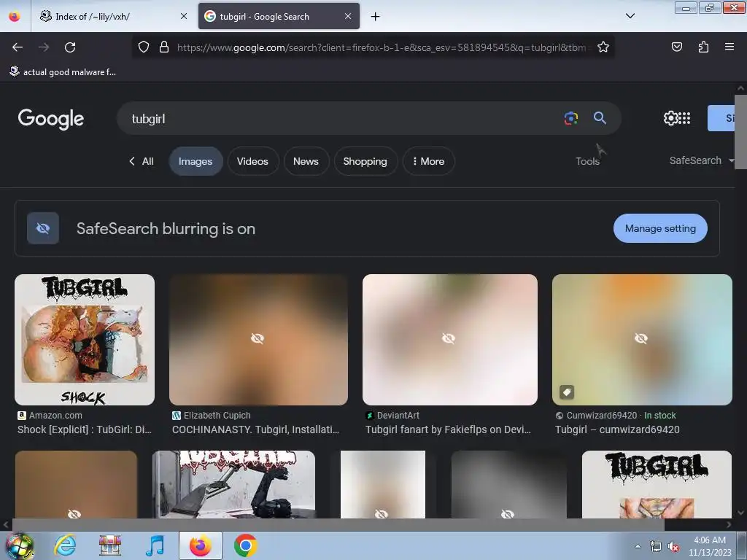Go back using the browser back arrow
Image resolution: width=747 pixels, height=560 pixels.
point(18,47)
